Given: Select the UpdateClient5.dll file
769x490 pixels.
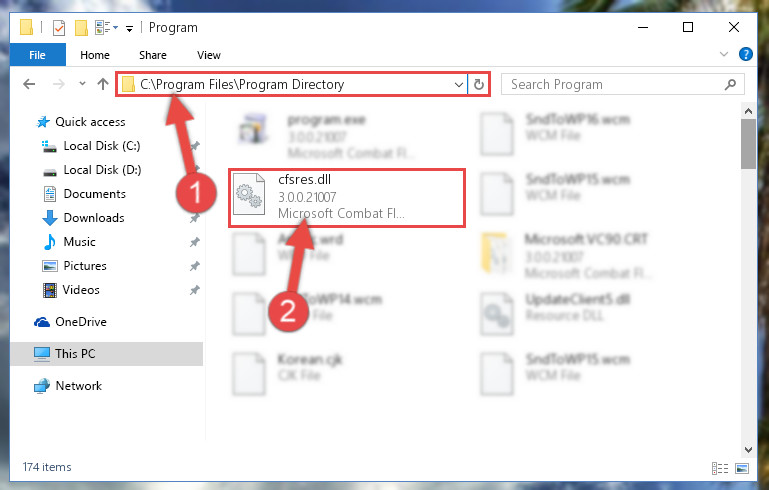Looking at the screenshot, I should click(557, 314).
